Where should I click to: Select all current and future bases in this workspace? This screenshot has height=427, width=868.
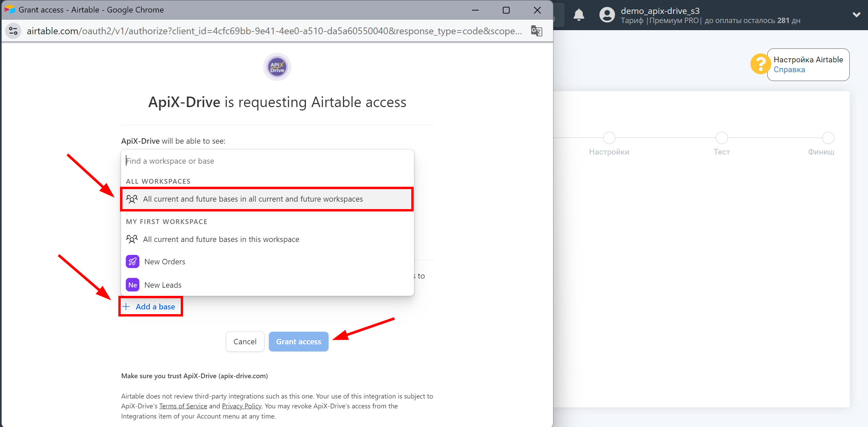point(268,239)
